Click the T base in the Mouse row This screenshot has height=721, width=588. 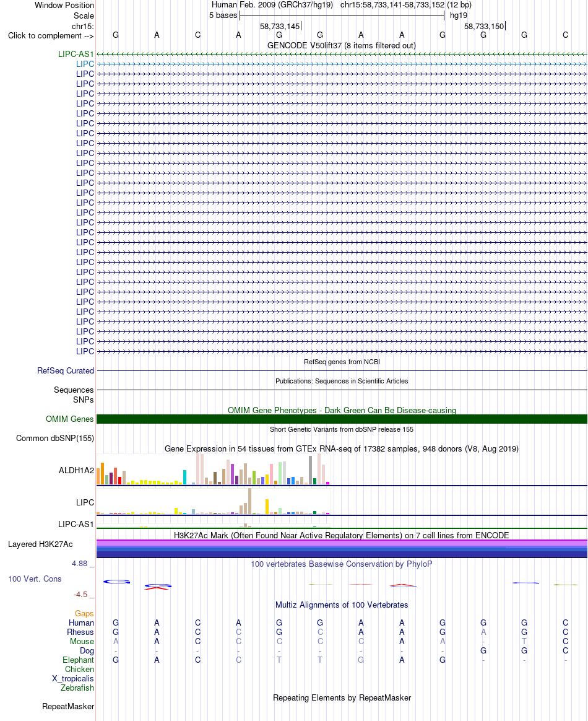[x=524, y=642]
